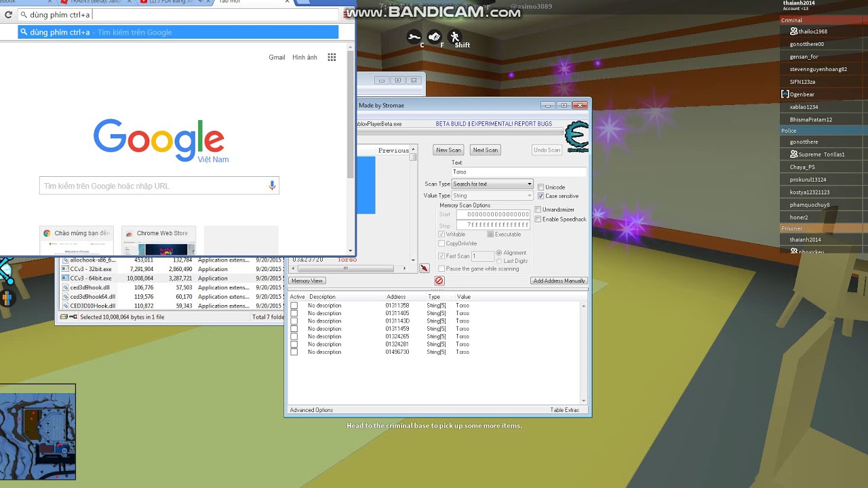
Task: Click the New Scan button
Action: tap(448, 150)
